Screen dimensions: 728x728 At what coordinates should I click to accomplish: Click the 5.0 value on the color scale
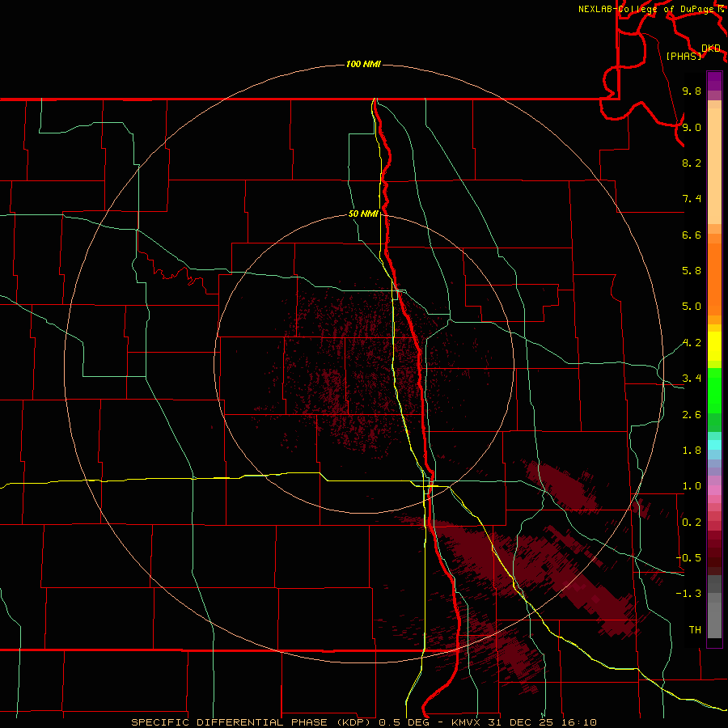(x=692, y=307)
